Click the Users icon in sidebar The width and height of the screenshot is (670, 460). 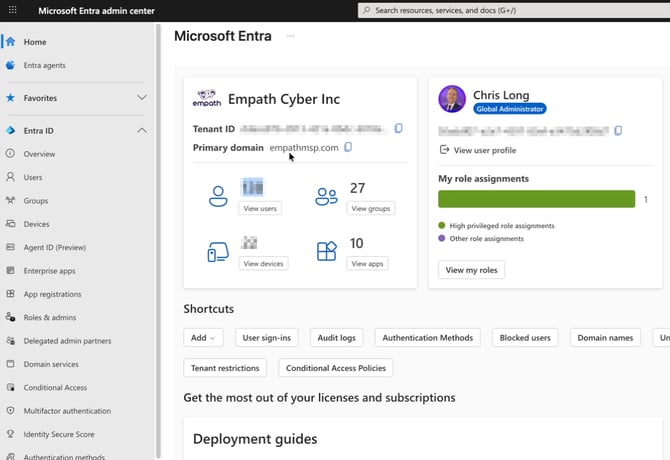click(x=10, y=177)
